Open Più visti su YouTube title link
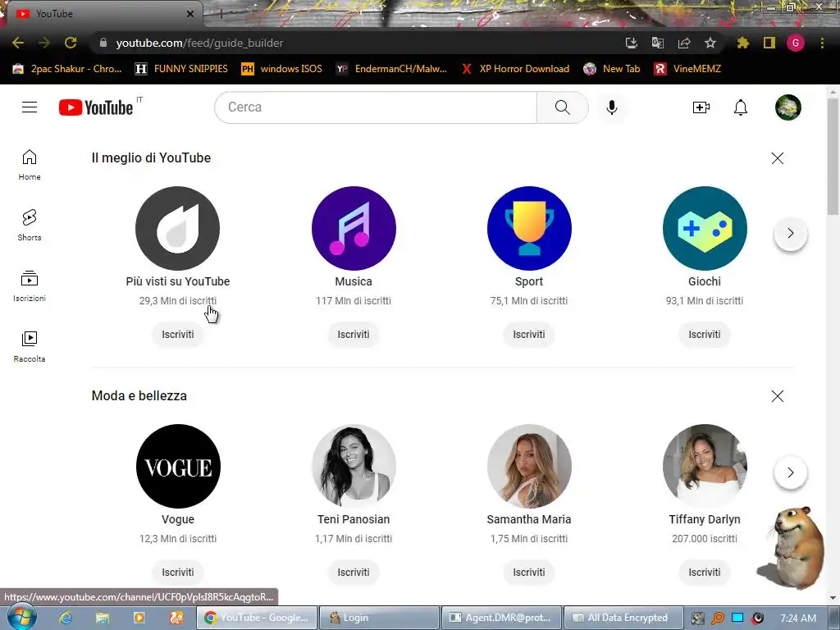Screen dimensions: 840x630 tap(178, 281)
